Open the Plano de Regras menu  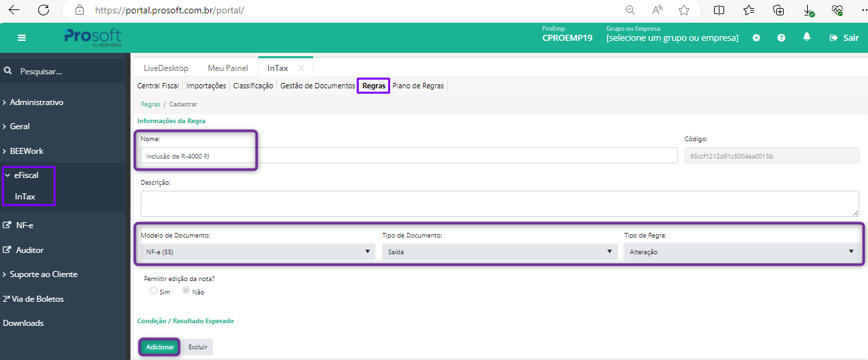coord(418,86)
